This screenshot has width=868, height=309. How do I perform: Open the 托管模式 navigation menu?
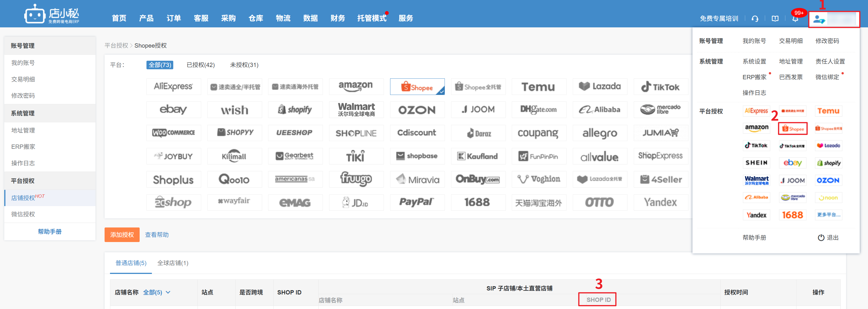tap(372, 18)
